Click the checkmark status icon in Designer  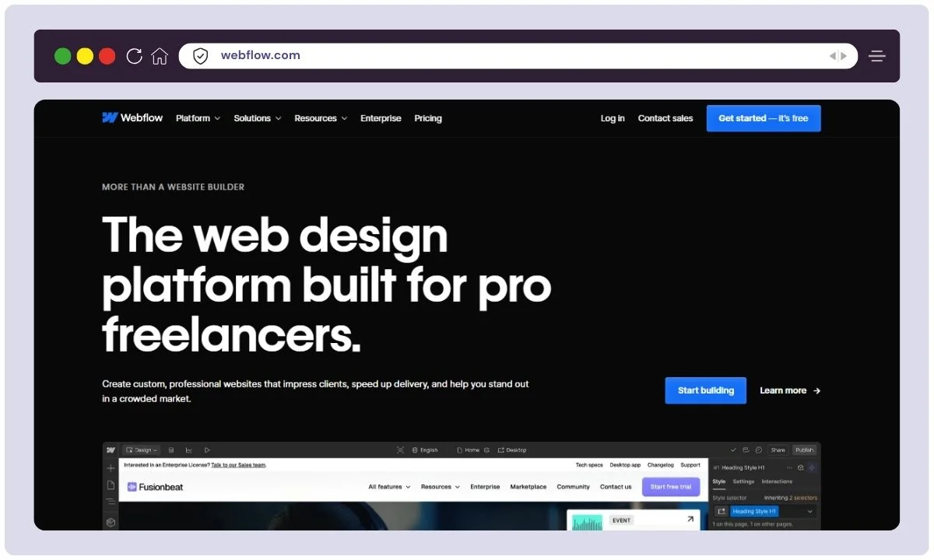pyautogui.click(x=733, y=450)
